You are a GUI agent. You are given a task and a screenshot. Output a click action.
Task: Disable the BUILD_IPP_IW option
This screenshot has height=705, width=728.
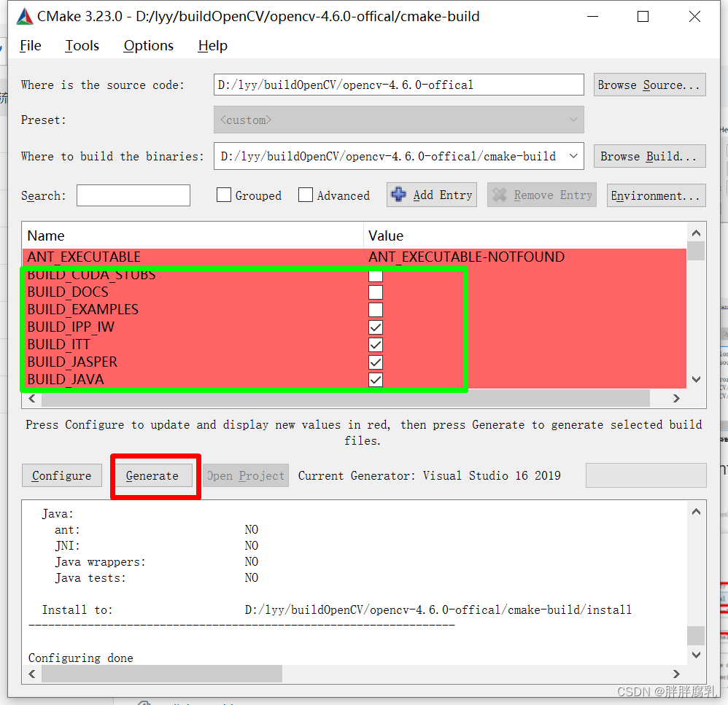pyautogui.click(x=375, y=327)
